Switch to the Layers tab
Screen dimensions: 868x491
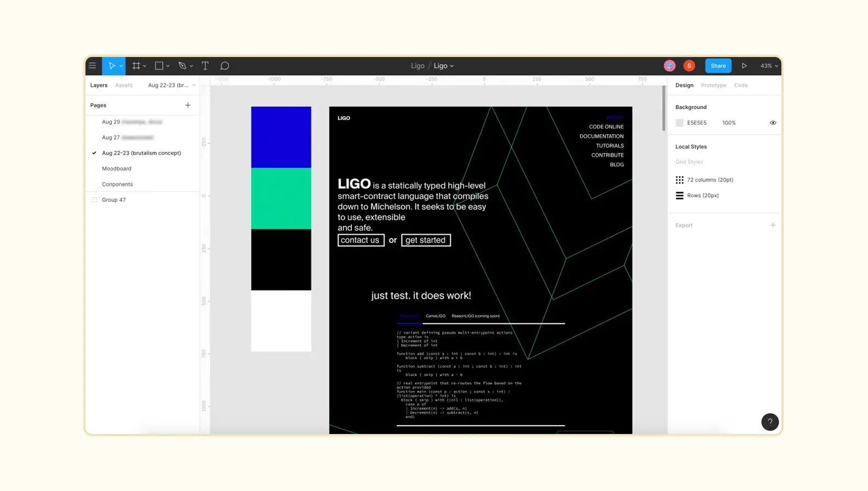coord(99,85)
